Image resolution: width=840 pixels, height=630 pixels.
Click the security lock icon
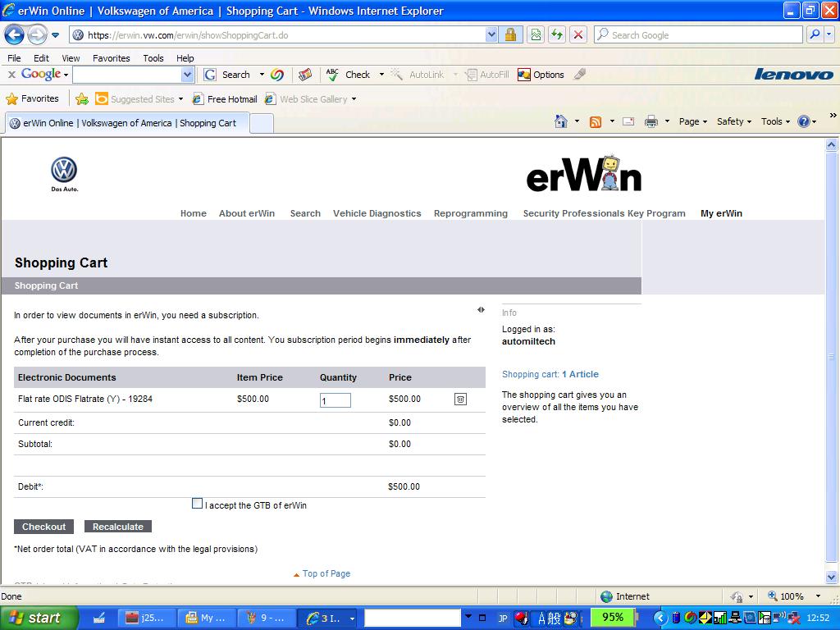pos(510,35)
